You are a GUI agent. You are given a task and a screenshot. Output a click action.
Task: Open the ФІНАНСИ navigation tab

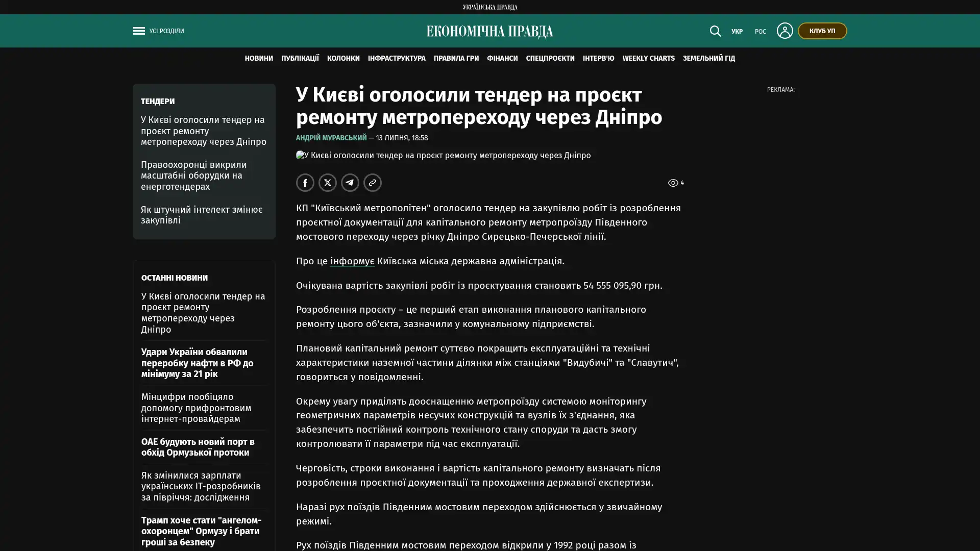(502, 59)
